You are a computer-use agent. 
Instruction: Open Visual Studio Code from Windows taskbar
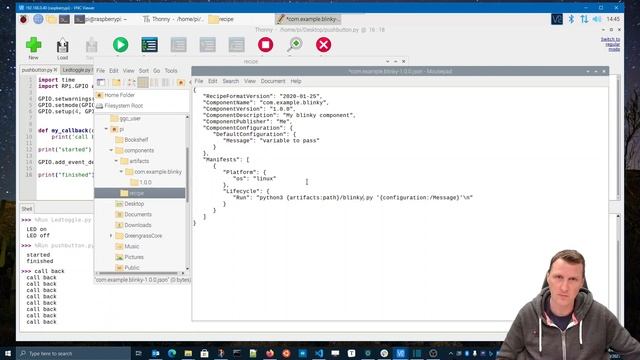click(x=319, y=353)
